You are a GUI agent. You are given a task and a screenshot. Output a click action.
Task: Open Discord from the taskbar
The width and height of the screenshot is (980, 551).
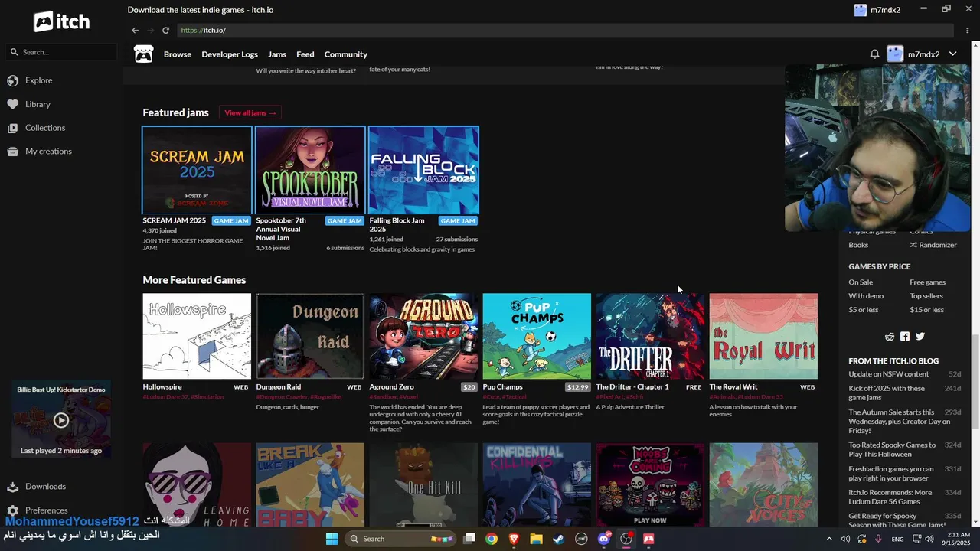(x=603, y=539)
